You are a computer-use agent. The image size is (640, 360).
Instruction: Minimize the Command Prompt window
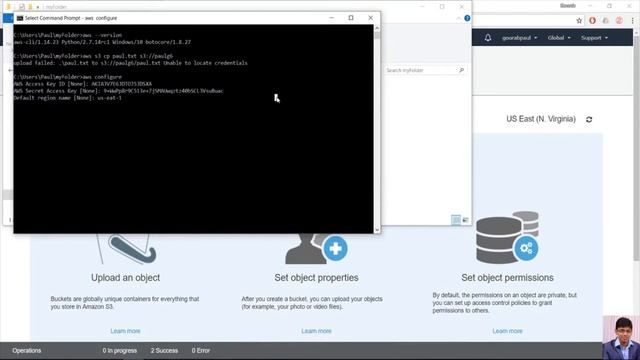click(331, 18)
